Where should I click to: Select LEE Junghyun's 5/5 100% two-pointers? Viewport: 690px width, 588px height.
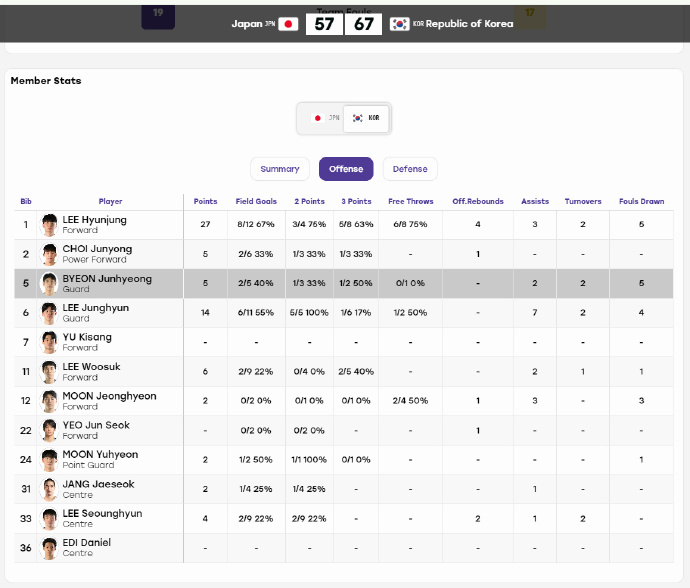(309, 313)
